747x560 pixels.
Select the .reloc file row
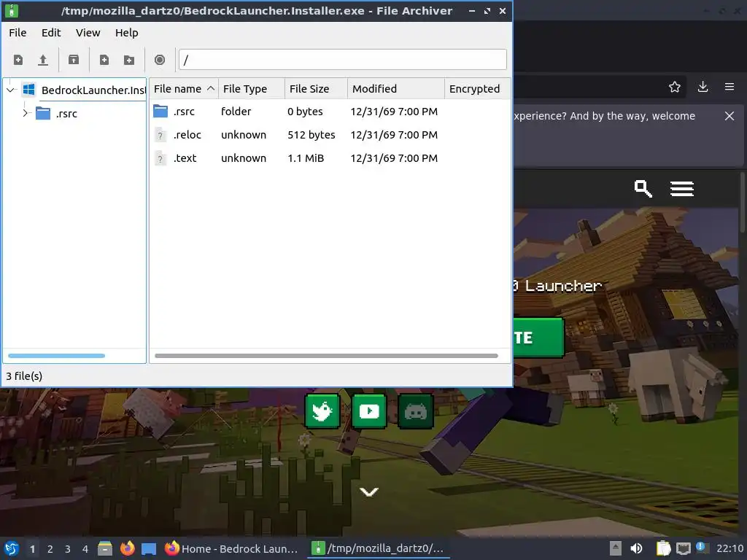click(330, 135)
